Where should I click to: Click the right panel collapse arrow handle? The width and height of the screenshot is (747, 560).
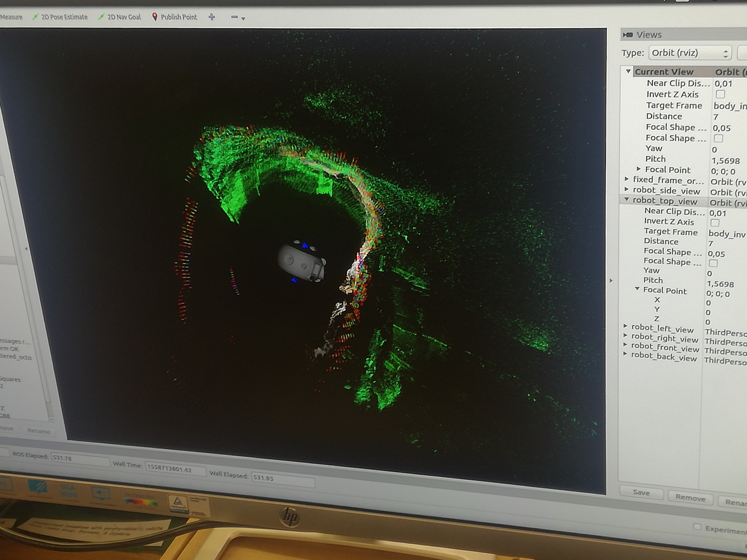point(611,281)
